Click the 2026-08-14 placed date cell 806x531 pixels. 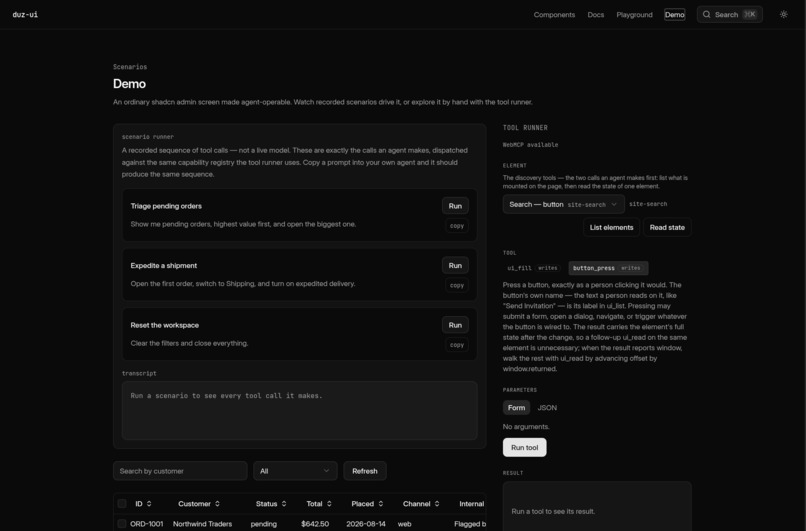366,524
